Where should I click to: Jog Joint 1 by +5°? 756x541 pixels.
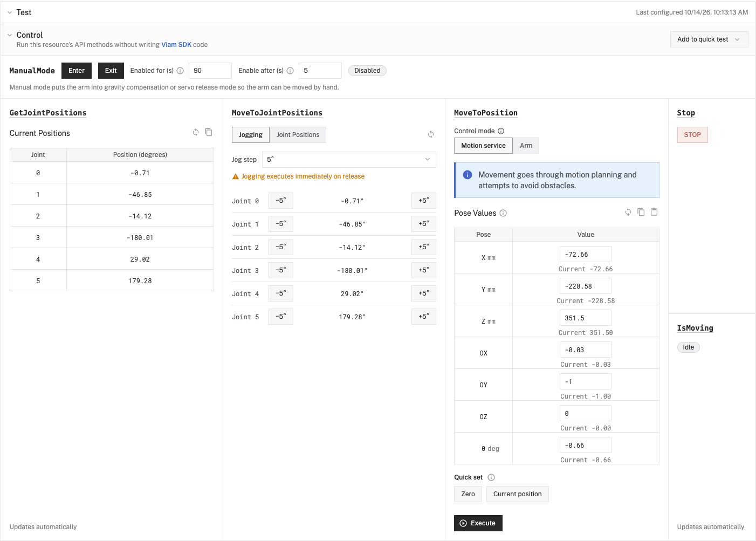point(424,224)
